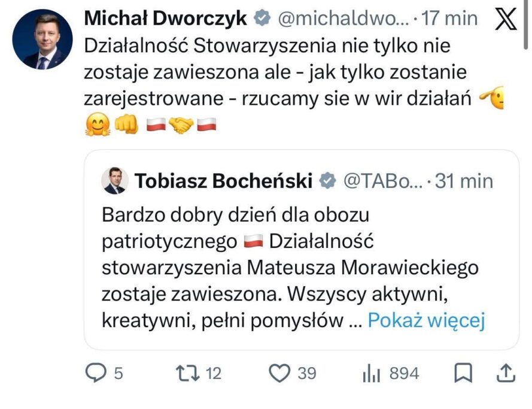The height and width of the screenshot is (409, 532).
Task: Open Michał Dworczyk's profile picture
Action: coord(43,39)
